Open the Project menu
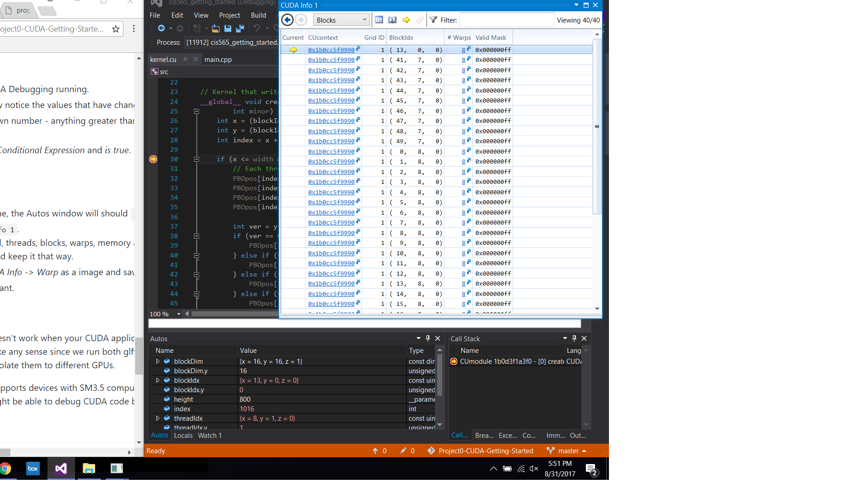Image resolution: width=868 pixels, height=488 pixels. [x=229, y=15]
